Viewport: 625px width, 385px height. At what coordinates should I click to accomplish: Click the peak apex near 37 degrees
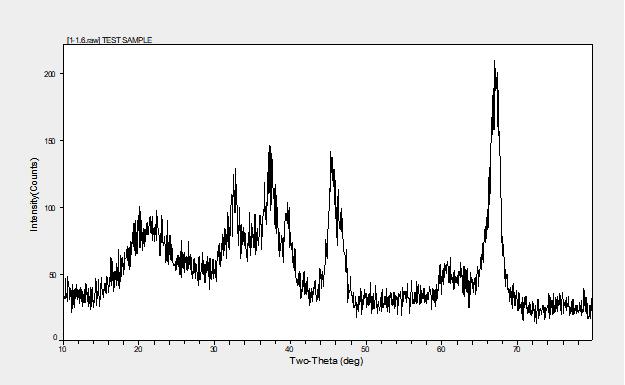pyautogui.click(x=270, y=148)
